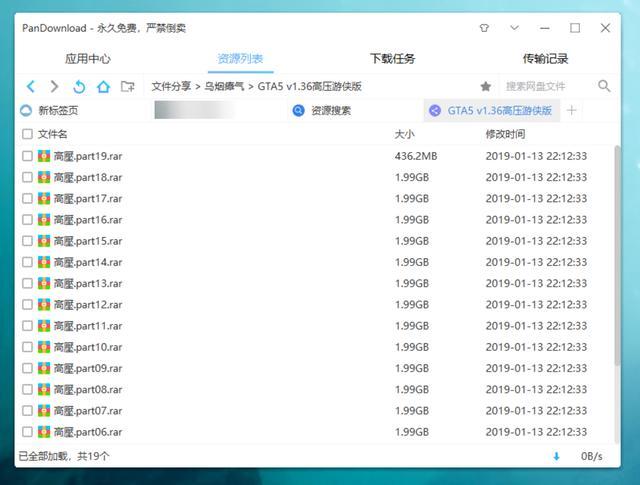Toggle the select-all checkbox beside 文件名
640x485 pixels.
click(27, 134)
